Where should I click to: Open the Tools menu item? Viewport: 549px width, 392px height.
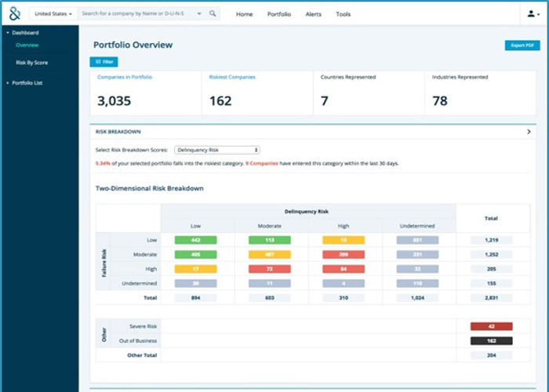[x=344, y=14]
